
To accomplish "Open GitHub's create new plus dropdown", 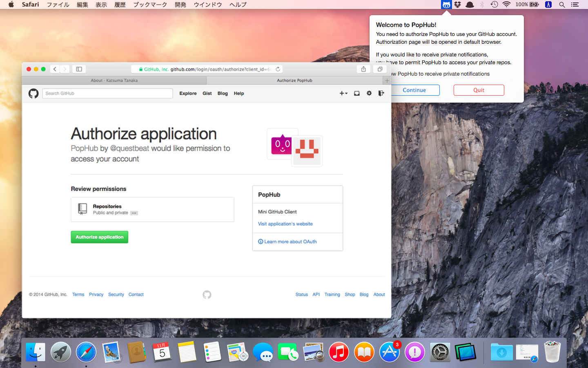I will pos(343,93).
